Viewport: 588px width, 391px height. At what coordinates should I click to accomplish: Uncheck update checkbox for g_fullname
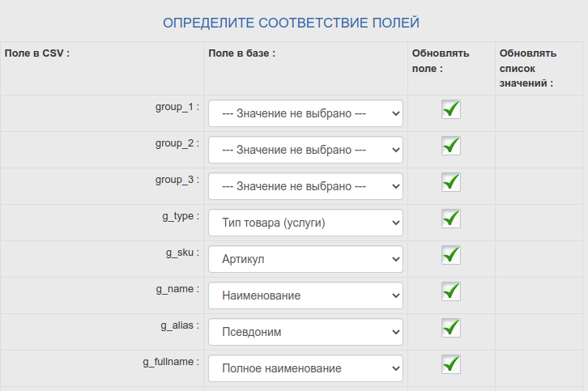(451, 364)
